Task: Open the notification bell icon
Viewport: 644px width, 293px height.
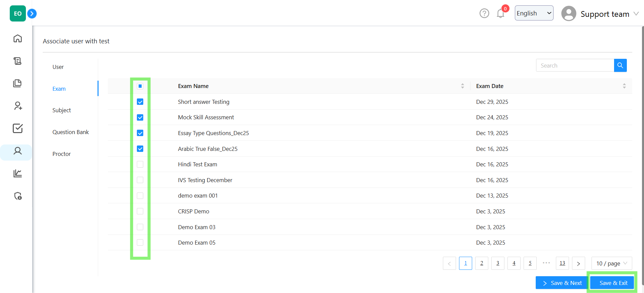Action: point(500,14)
